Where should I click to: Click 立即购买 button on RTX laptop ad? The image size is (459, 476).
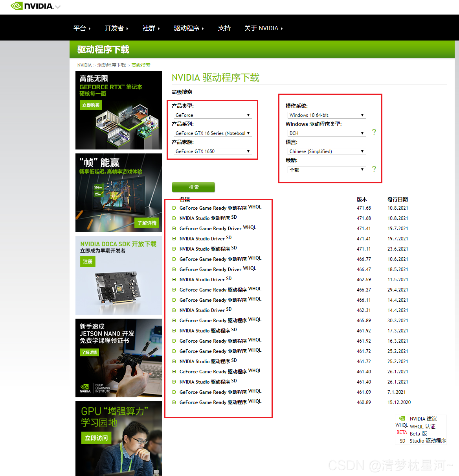point(91,105)
